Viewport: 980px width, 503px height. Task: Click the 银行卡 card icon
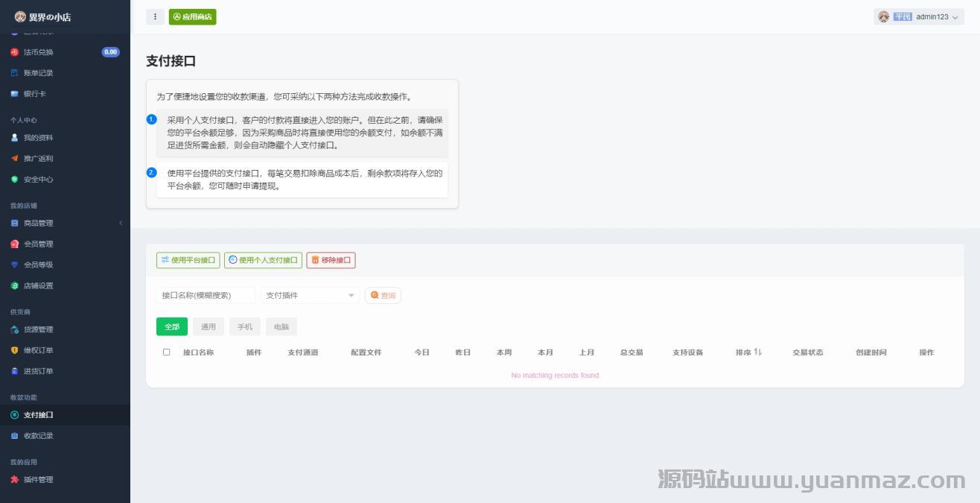[14, 94]
